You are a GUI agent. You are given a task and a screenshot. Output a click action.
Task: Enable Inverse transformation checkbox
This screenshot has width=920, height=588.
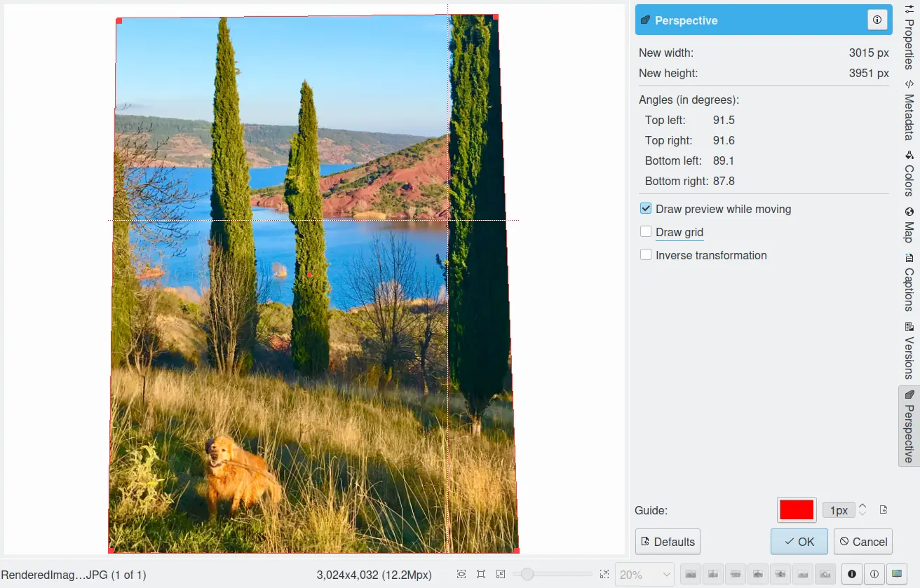[x=646, y=255]
